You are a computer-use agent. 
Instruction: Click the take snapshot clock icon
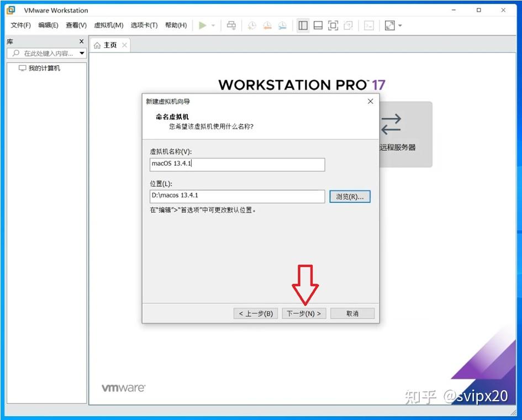pyautogui.click(x=252, y=25)
